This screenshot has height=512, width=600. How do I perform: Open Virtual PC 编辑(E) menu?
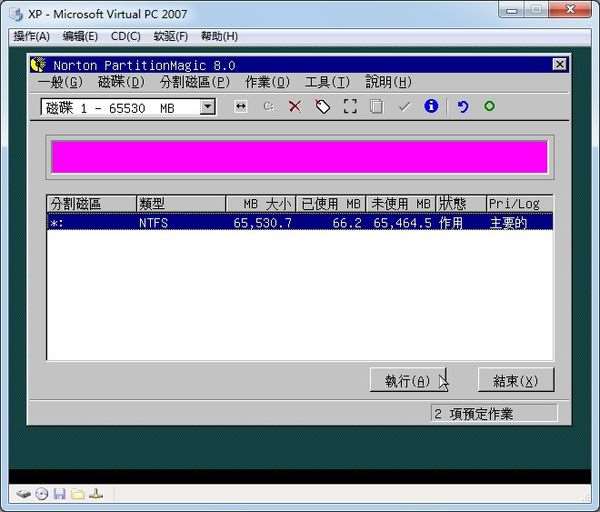click(80, 36)
